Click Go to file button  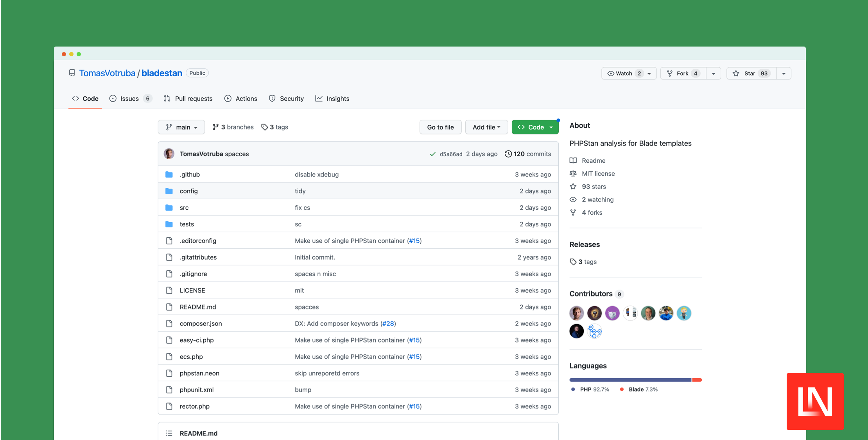coord(440,126)
